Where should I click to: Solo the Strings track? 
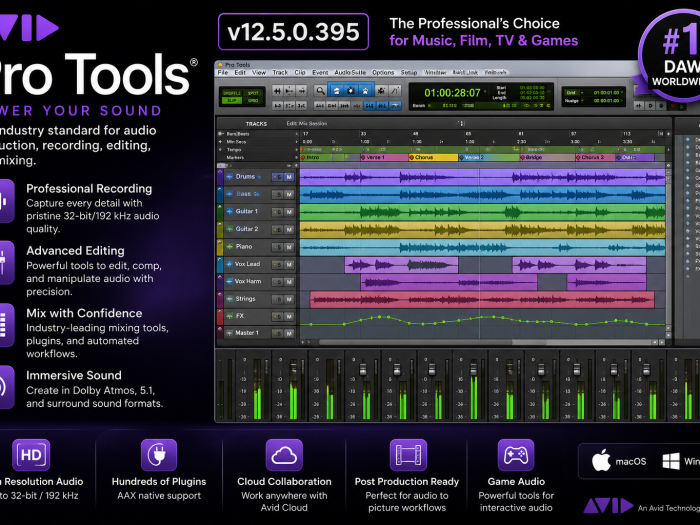[x=278, y=299]
